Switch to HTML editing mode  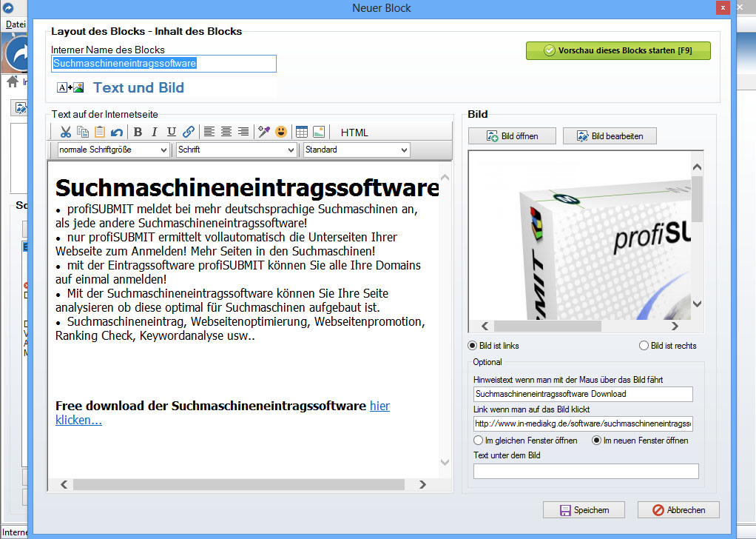(x=354, y=133)
